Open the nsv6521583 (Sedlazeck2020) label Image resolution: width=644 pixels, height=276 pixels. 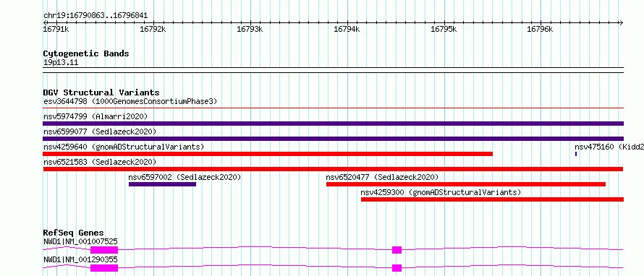[100, 162]
